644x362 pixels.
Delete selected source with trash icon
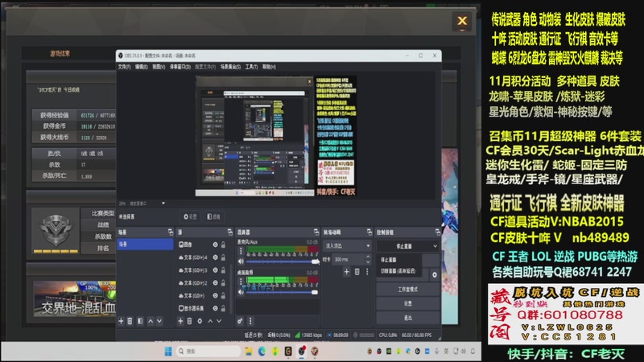pos(189,321)
